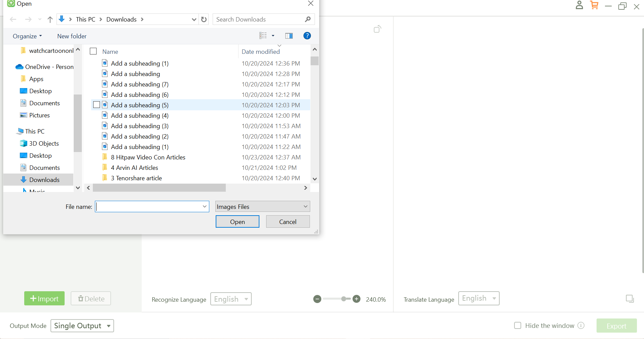Go up one folder level arrow

point(50,20)
